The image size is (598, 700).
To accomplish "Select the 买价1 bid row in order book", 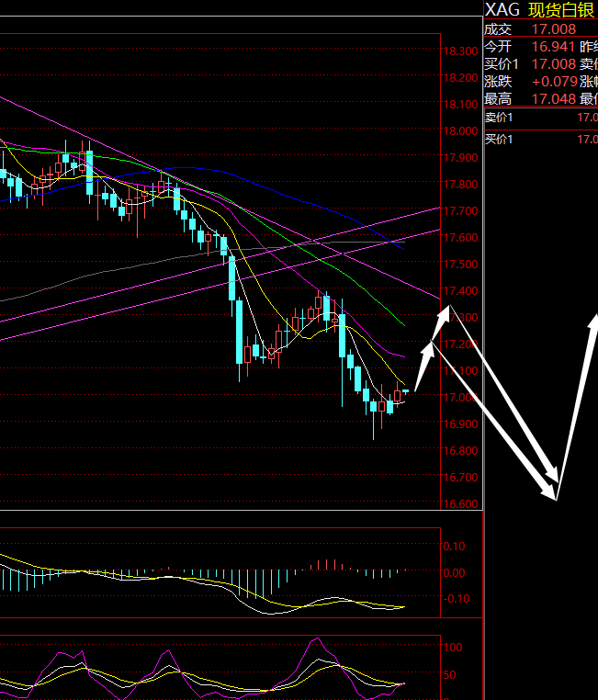I will click(540, 139).
